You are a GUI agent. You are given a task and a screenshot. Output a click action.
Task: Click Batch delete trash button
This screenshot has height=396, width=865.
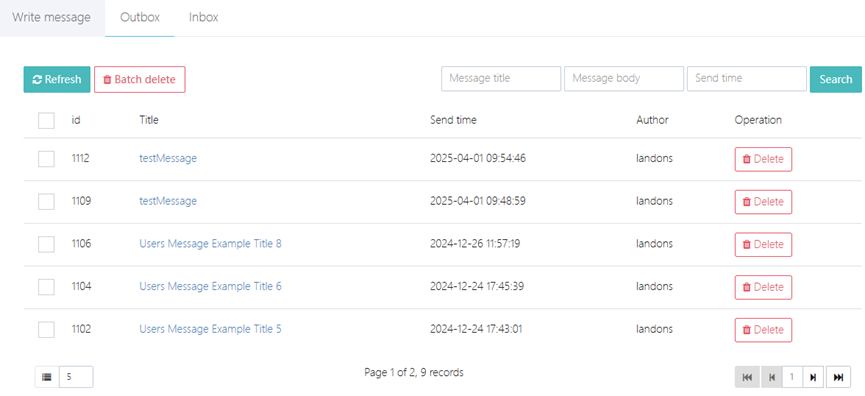[140, 79]
